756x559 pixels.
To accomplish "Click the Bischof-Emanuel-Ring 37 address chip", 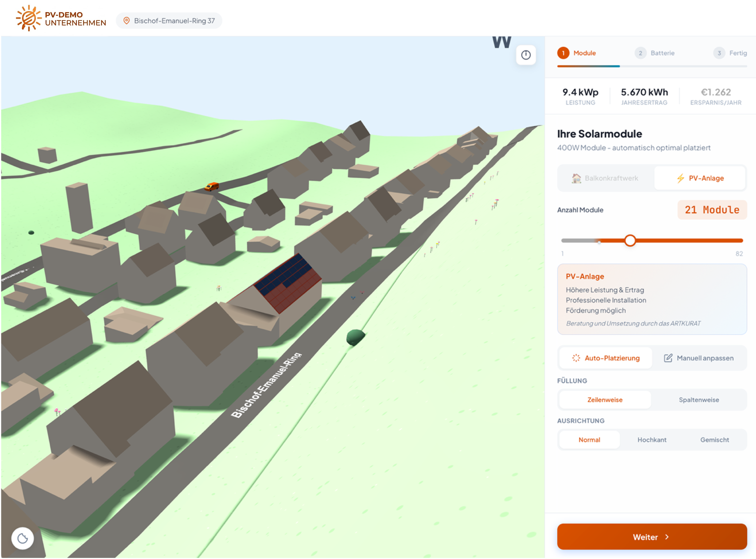I will coord(169,21).
